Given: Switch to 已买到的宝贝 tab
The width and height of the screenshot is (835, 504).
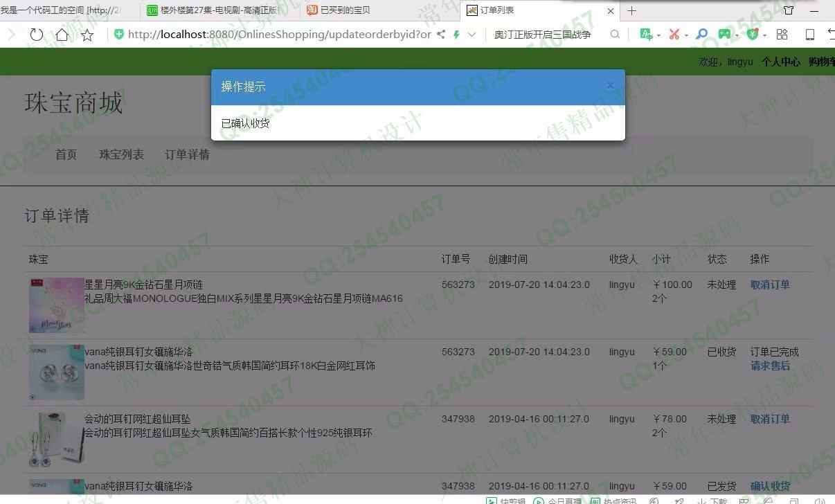Looking at the screenshot, I should pos(379,10).
